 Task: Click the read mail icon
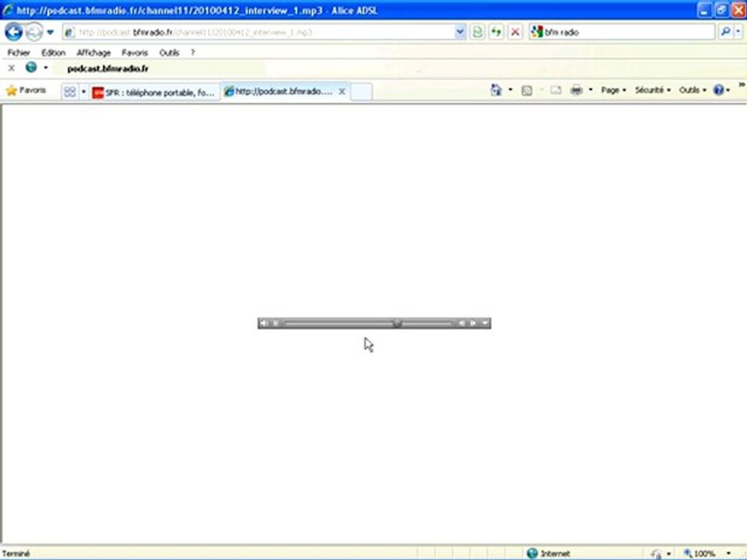coord(556,90)
